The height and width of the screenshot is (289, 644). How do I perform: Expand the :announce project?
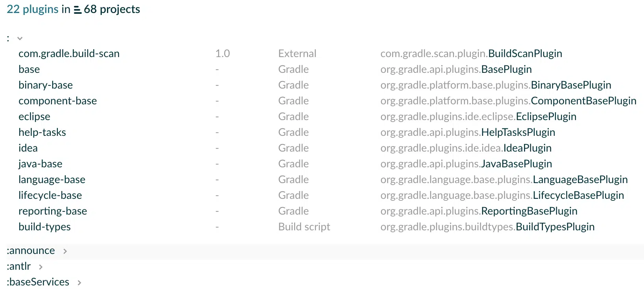pyautogui.click(x=65, y=251)
